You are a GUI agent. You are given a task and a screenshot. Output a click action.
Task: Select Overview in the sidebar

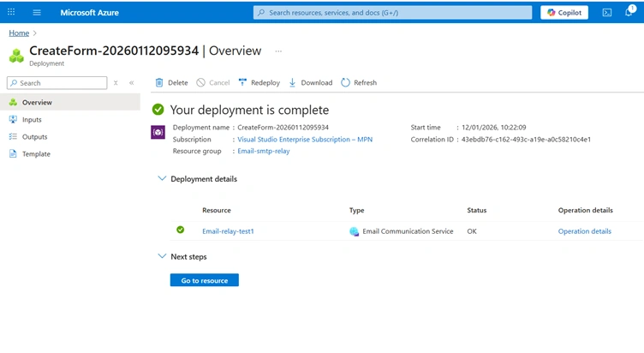(x=70, y=102)
